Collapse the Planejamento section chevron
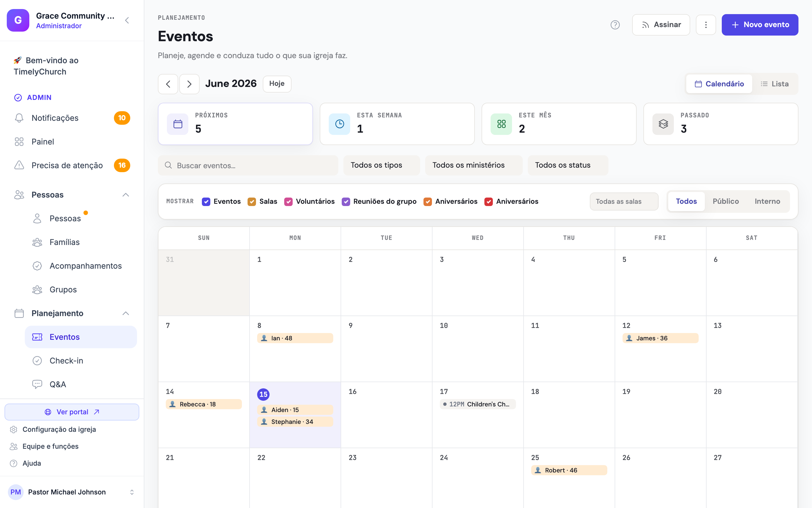 [126, 314]
